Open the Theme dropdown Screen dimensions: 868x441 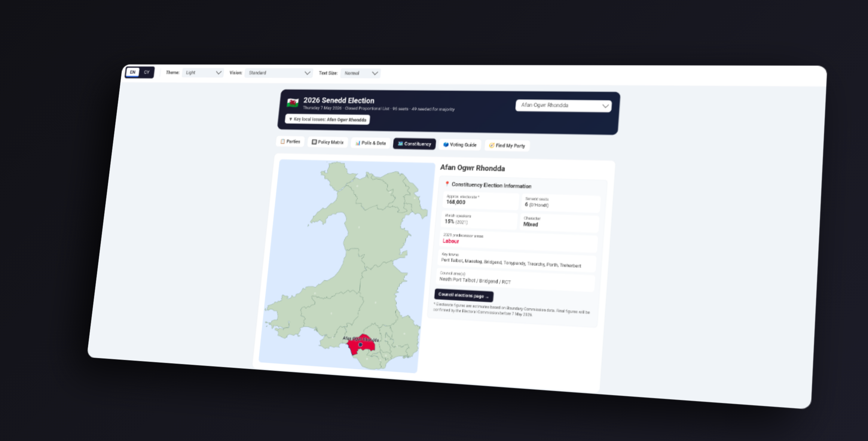(x=203, y=73)
